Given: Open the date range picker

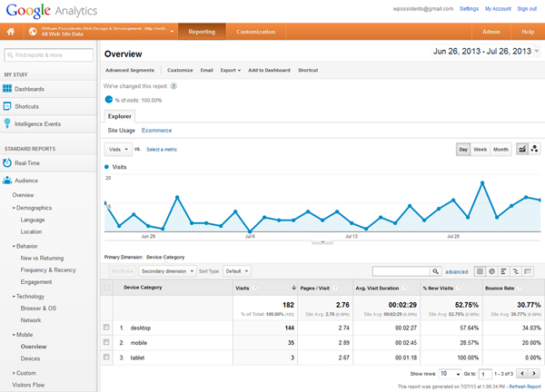Looking at the screenshot, I should [x=486, y=52].
